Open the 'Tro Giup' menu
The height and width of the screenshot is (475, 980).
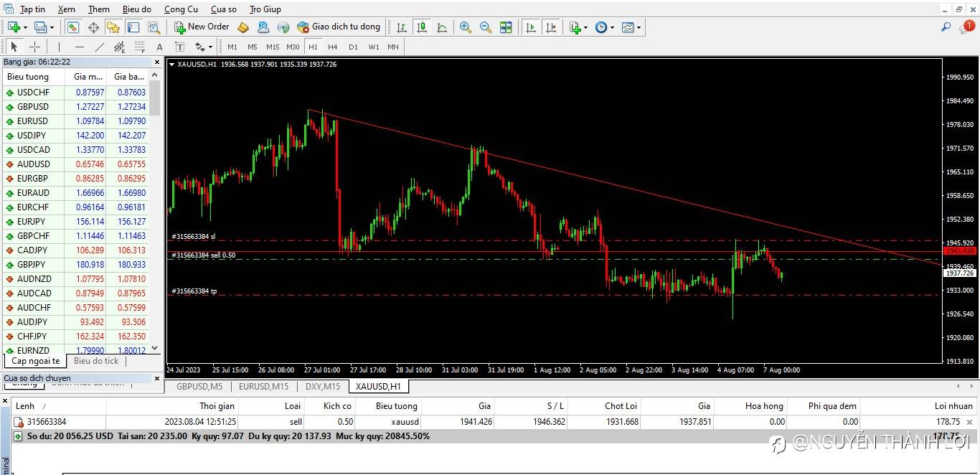(x=265, y=9)
